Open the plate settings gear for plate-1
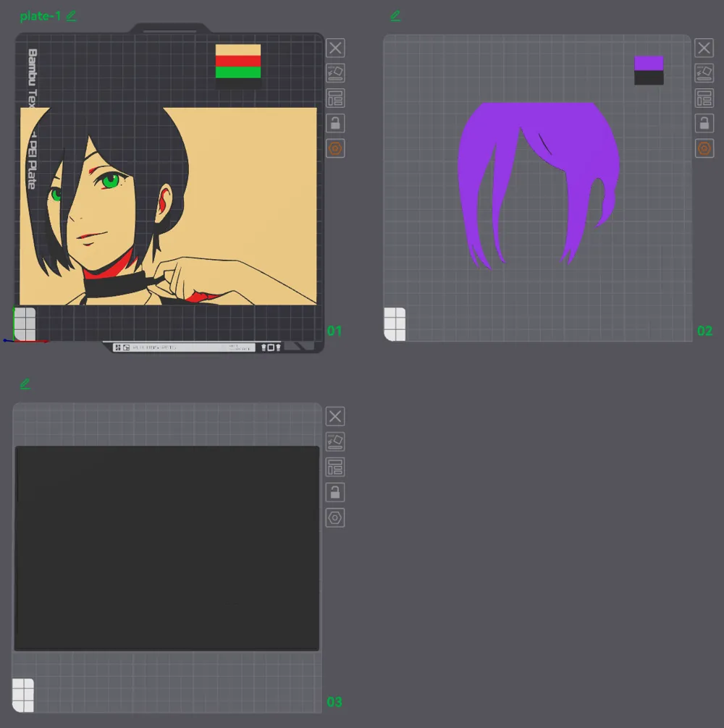 click(335, 148)
